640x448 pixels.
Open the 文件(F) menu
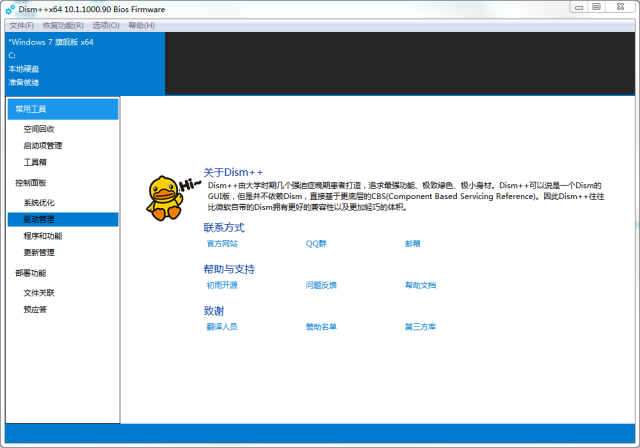point(22,26)
